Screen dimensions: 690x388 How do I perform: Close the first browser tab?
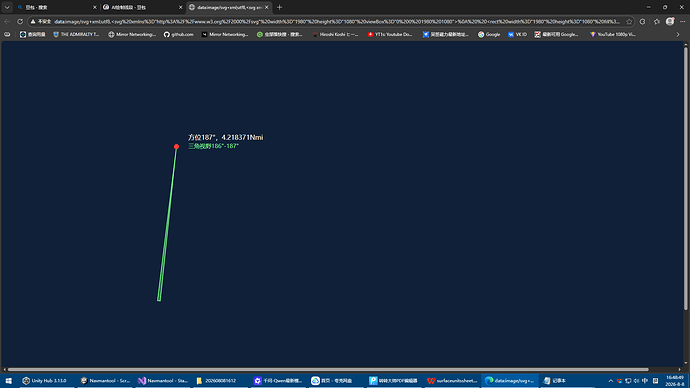pyautogui.click(x=94, y=7)
